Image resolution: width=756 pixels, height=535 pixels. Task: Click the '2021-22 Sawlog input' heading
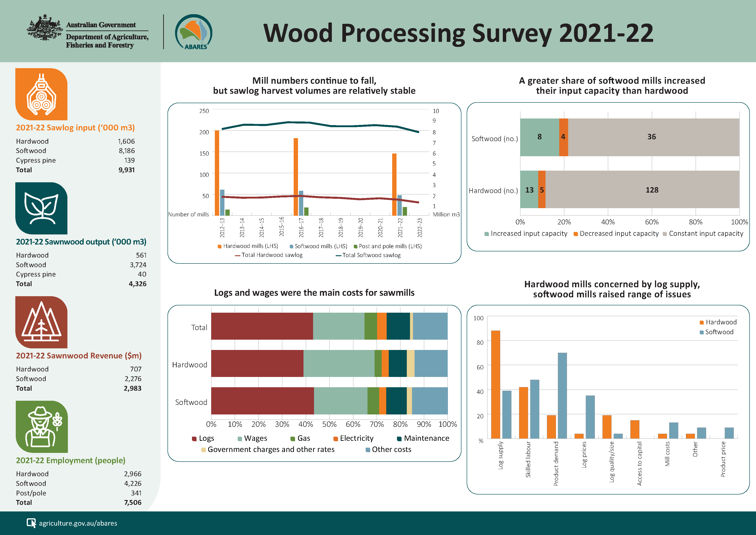click(x=75, y=128)
